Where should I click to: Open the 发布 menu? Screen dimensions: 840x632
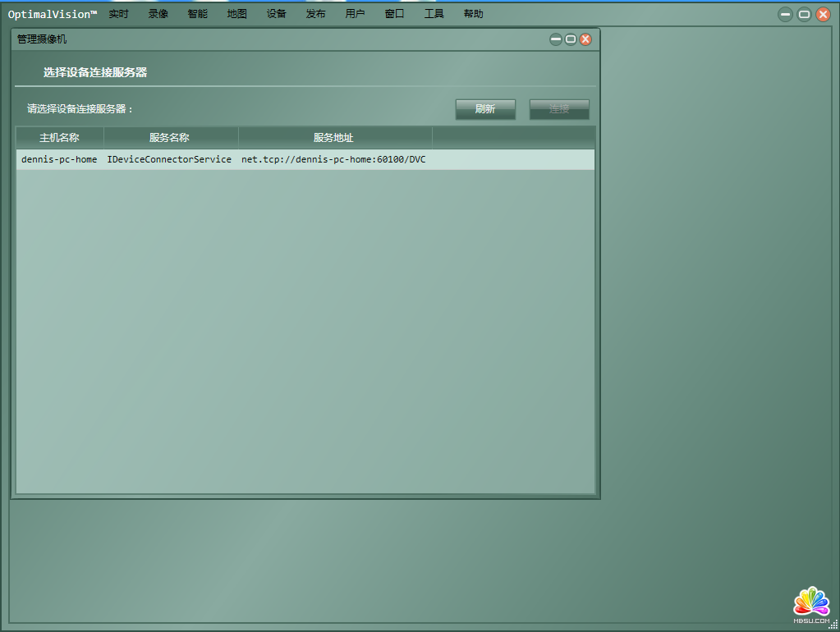[316, 14]
